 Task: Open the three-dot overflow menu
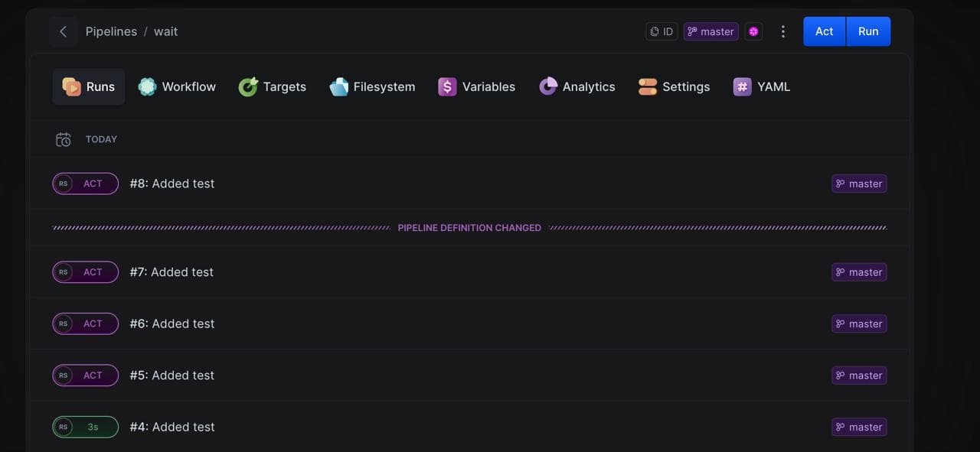[782, 31]
